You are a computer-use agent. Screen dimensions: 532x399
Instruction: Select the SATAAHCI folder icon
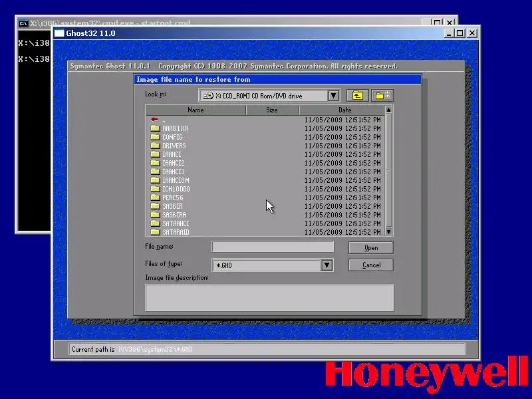155,223
